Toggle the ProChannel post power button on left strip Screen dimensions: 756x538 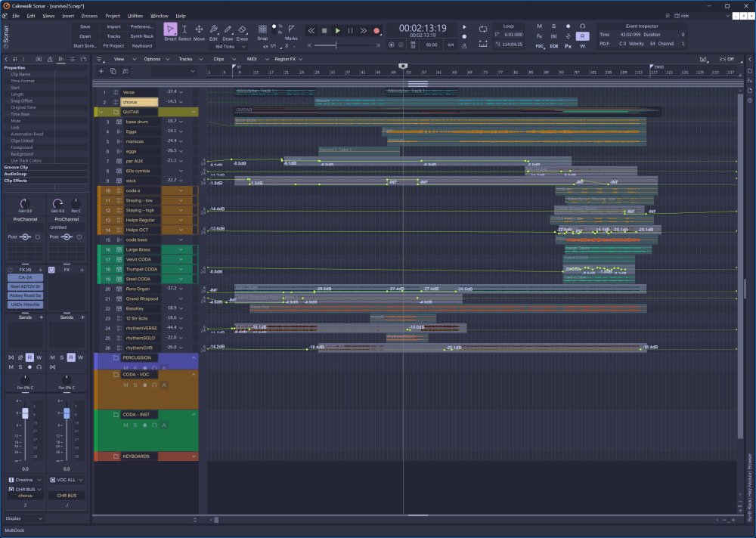pos(38,237)
